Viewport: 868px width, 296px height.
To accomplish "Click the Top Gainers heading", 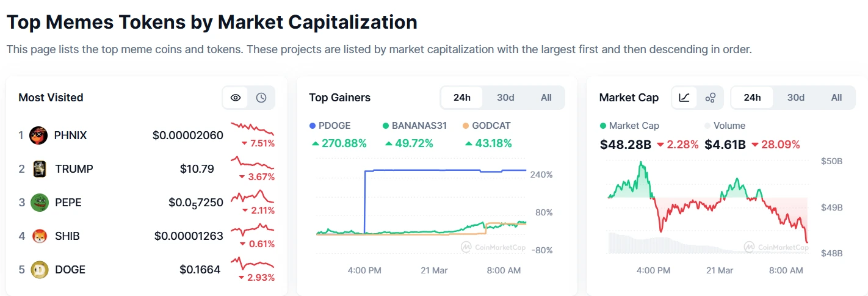I will [339, 98].
